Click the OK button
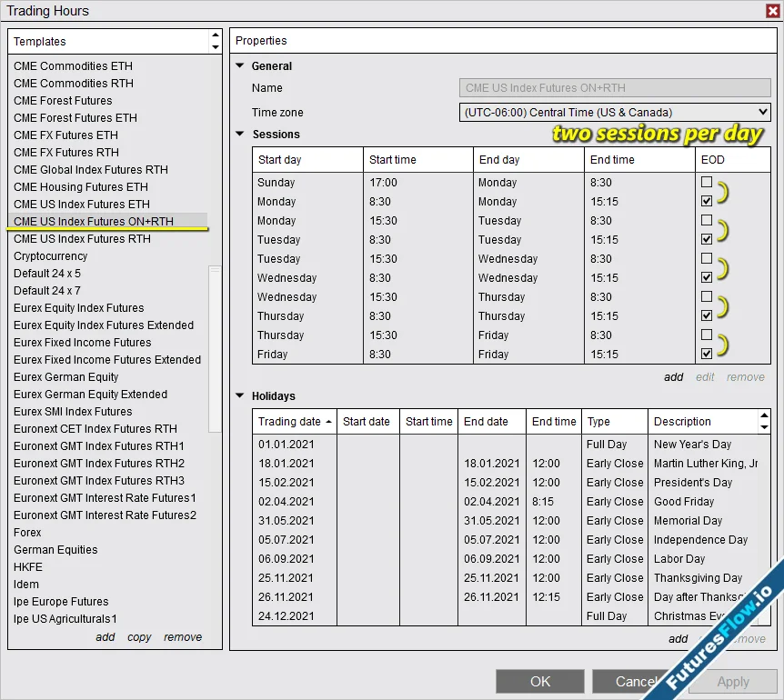This screenshot has width=784, height=700. (540, 682)
